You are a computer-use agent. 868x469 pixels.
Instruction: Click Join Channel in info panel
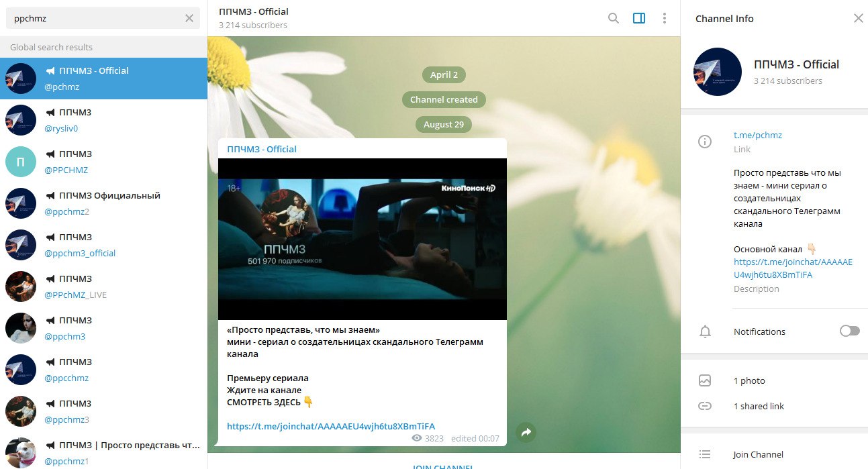coord(758,454)
